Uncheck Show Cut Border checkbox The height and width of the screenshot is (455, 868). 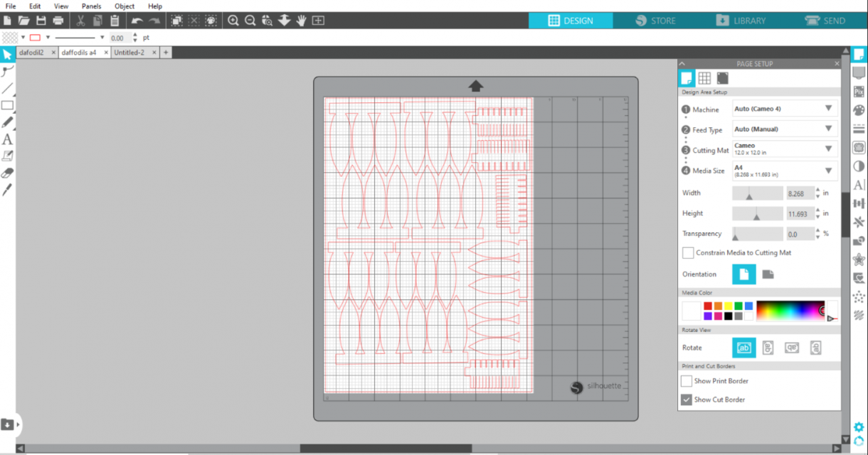click(687, 400)
